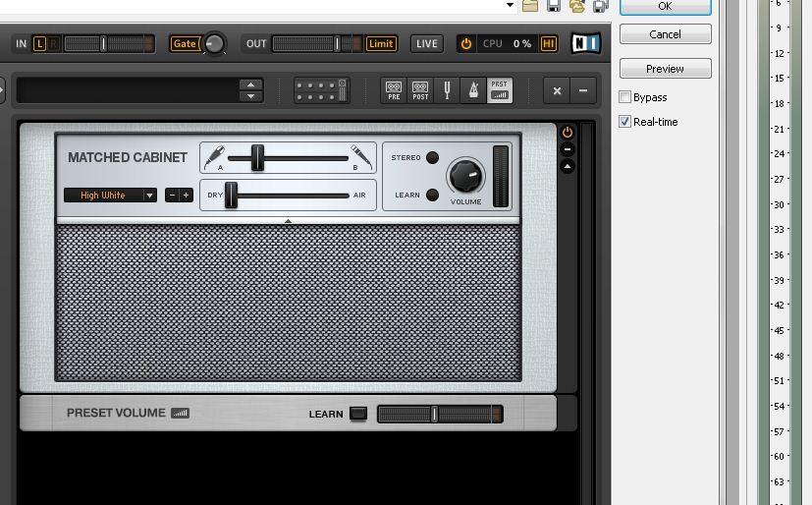The image size is (812, 505).
Task: Collapse all rack components with minus button
Action: tap(583, 90)
